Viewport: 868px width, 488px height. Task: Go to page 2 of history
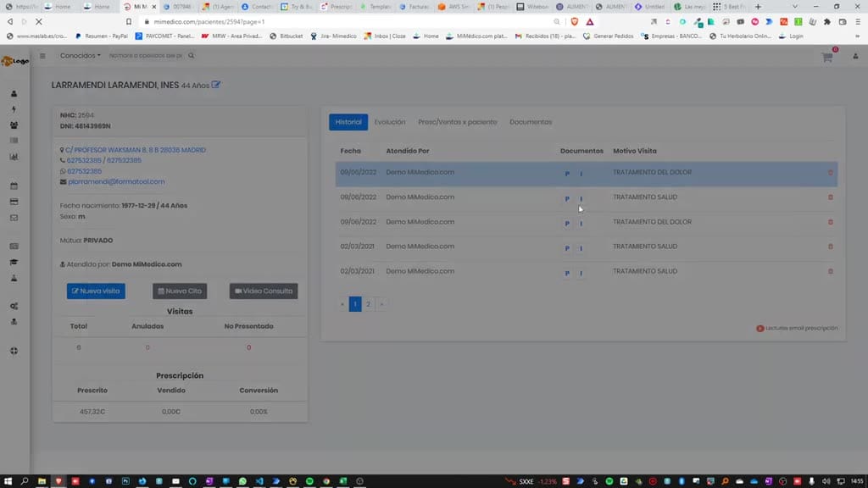[x=368, y=304]
